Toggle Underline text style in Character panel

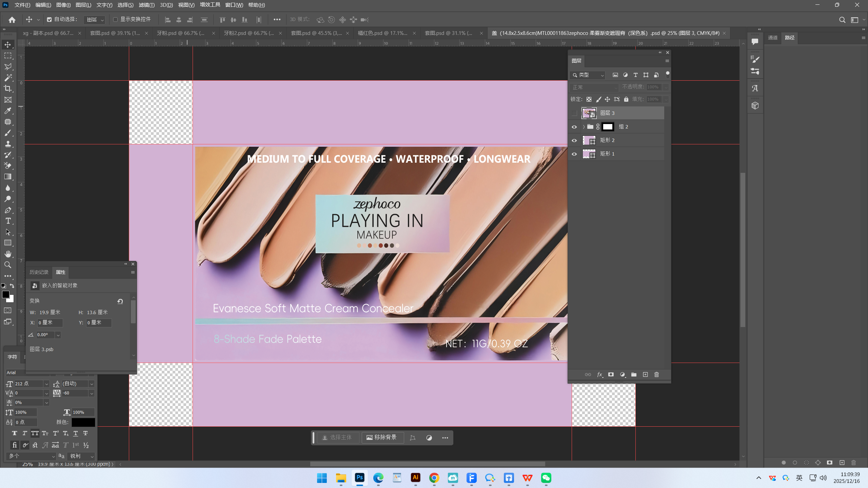(x=76, y=433)
